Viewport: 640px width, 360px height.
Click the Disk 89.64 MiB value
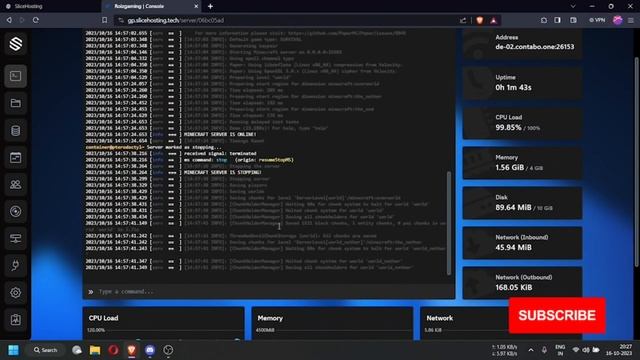click(513, 207)
